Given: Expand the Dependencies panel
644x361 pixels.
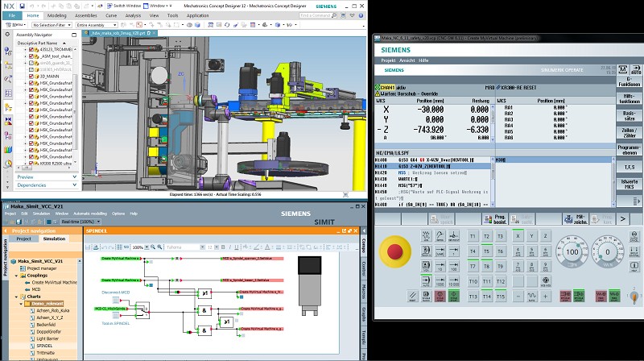Looking at the screenshot, I should pos(40,185).
